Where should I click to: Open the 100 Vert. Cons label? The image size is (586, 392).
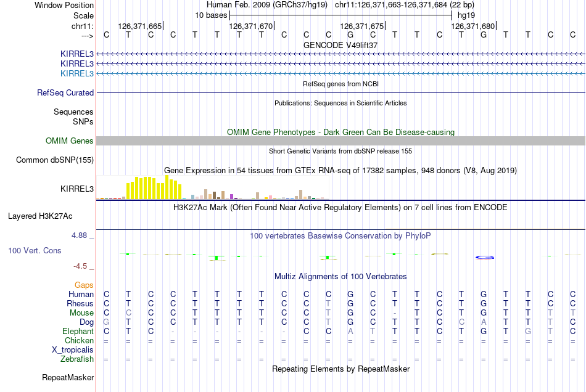35,250
